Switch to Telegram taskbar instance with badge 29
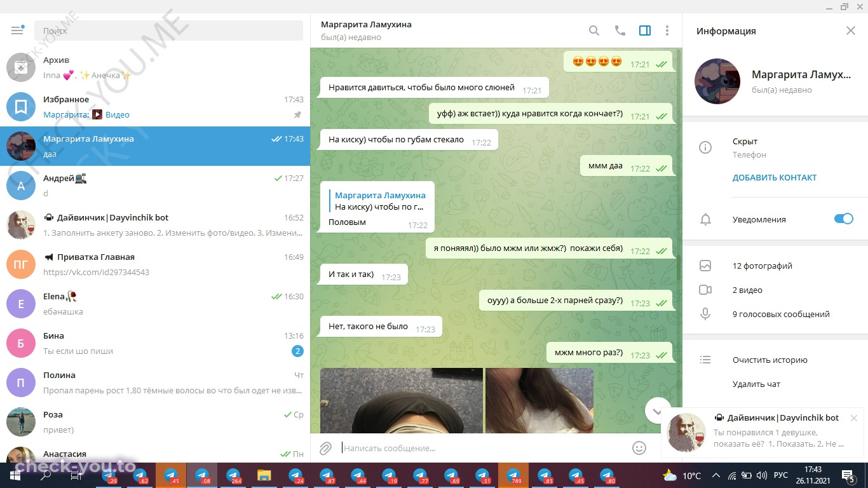 109,476
